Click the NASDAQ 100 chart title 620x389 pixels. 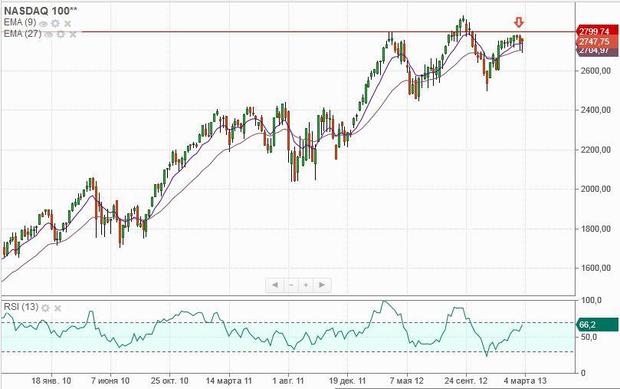41,11
